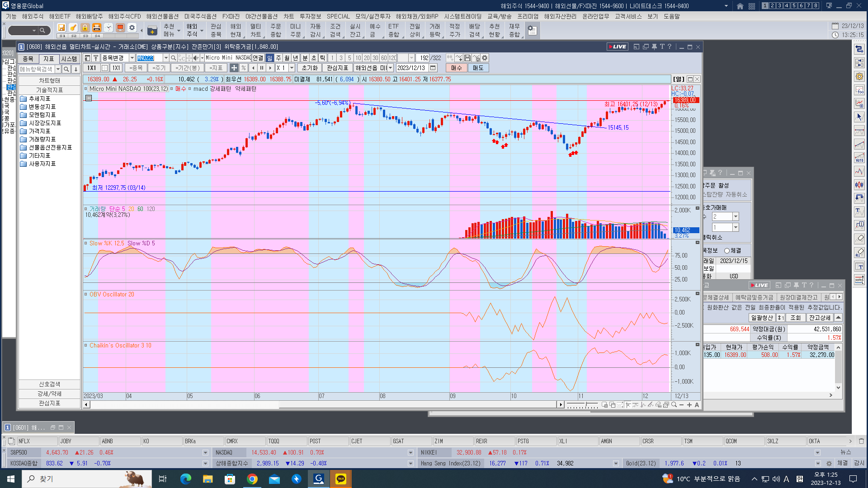Click the lock icon in top toolbar
The height and width of the screenshot is (488, 868).
(x=85, y=28)
